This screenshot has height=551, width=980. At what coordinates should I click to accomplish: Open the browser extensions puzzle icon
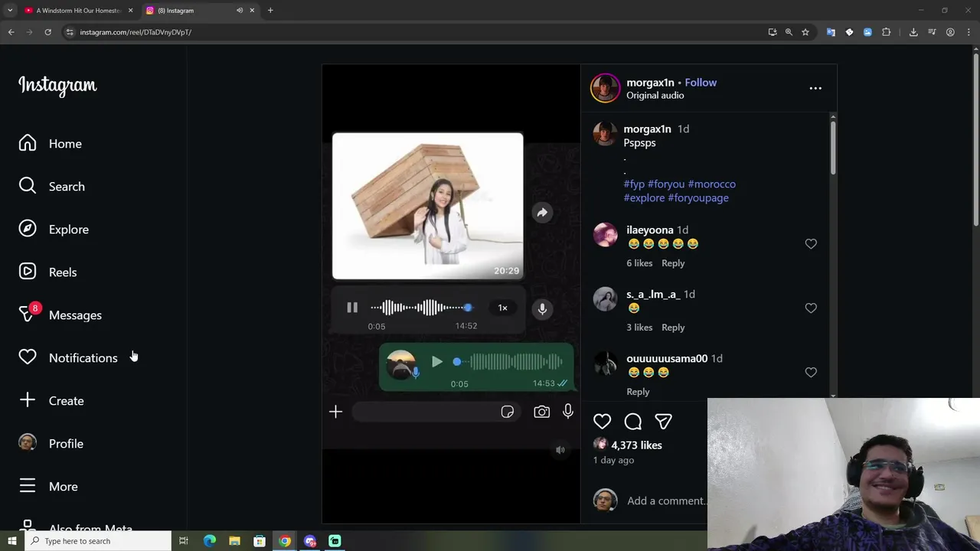point(887,32)
